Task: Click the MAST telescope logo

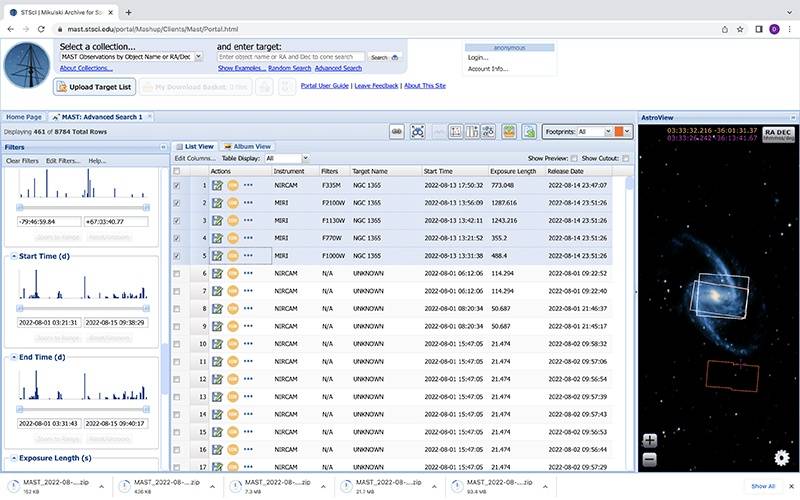Action: 27,65
